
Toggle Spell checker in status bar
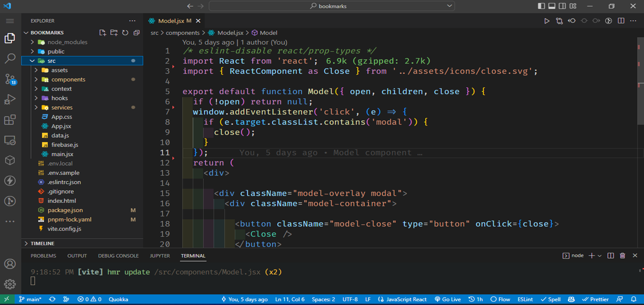click(x=551, y=299)
